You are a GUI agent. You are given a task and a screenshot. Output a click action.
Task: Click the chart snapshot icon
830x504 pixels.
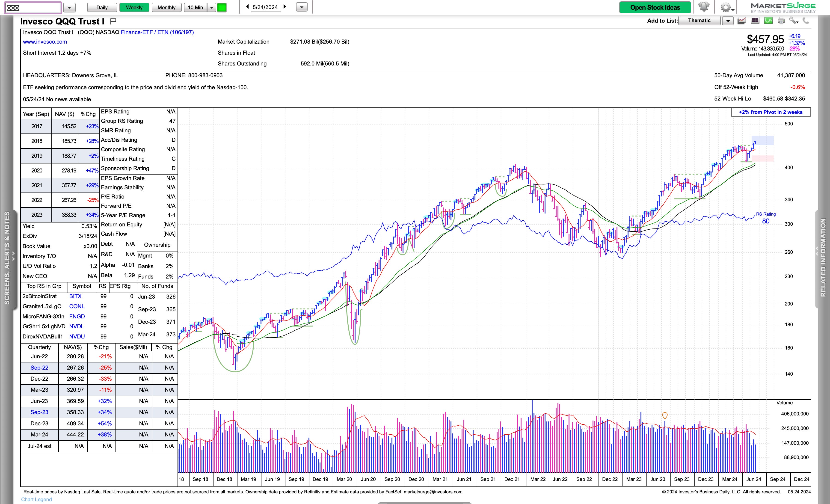(742, 21)
